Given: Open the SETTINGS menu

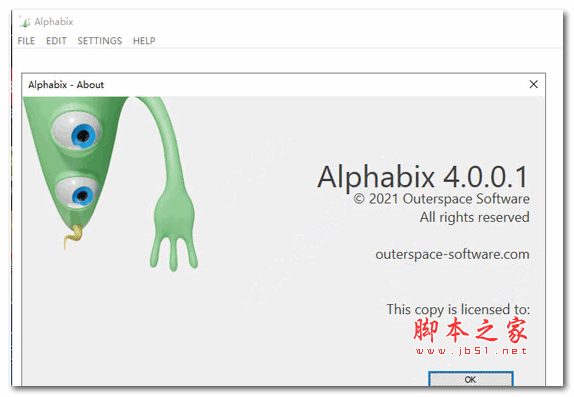Looking at the screenshot, I should pos(100,41).
